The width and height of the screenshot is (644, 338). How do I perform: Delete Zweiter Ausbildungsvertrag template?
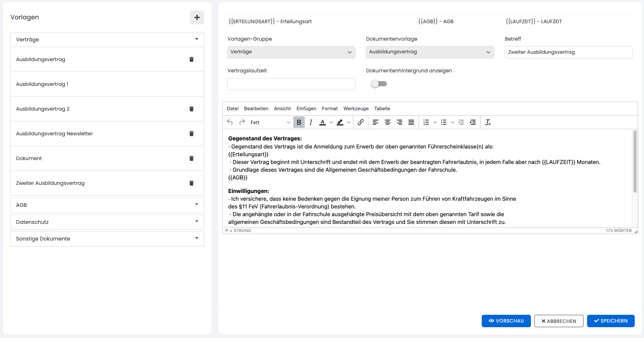click(x=191, y=183)
